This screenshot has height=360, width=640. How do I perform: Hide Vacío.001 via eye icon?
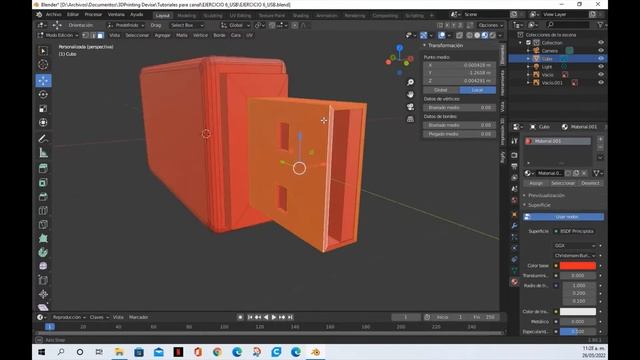click(600, 82)
